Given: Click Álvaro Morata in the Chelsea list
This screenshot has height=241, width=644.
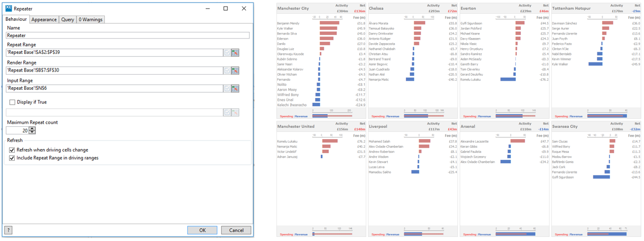Looking at the screenshot, I should coord(378,23).
